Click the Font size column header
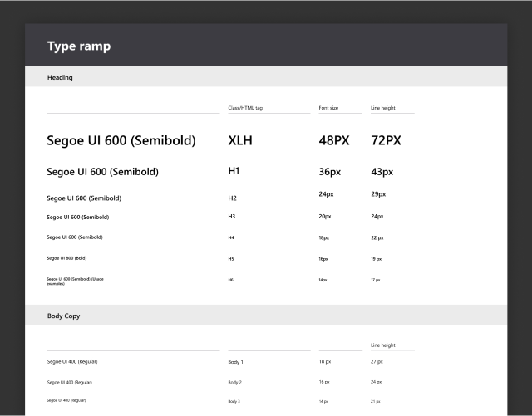Image resolution: width=532 pixels, height=416 pixels. [x=330, y=108]
